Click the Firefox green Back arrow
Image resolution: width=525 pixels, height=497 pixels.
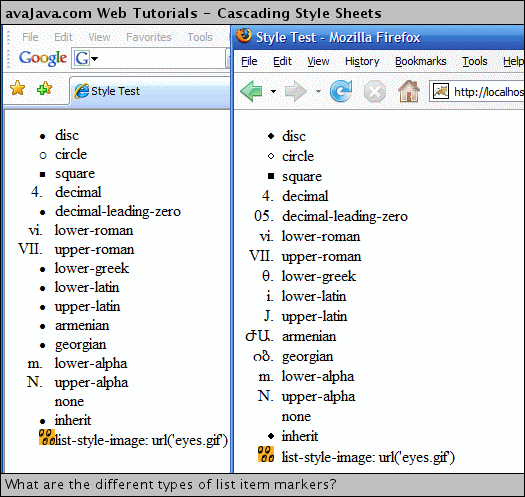(x=251, y=91)
